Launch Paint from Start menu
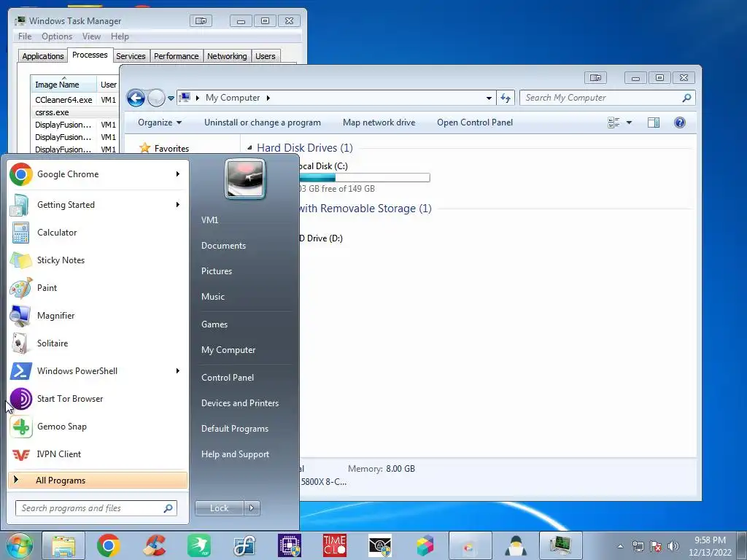The height and width of the screenshot is (560, 747). 98,287
